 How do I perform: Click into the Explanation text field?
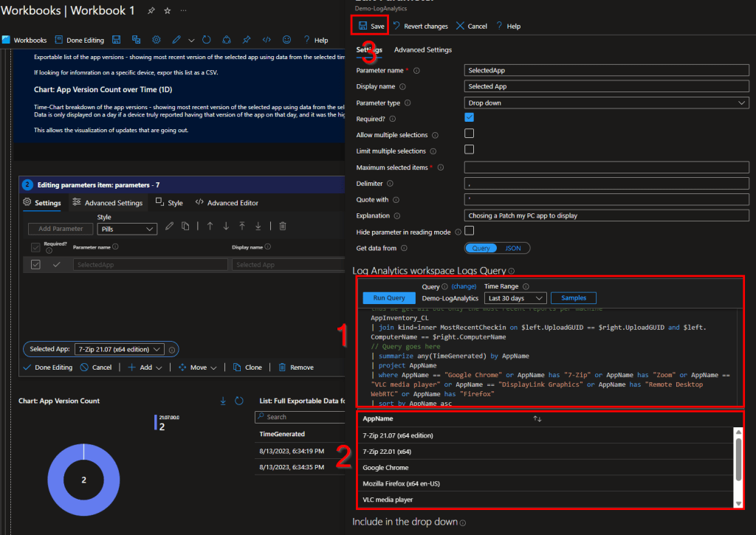pos(606,215)
